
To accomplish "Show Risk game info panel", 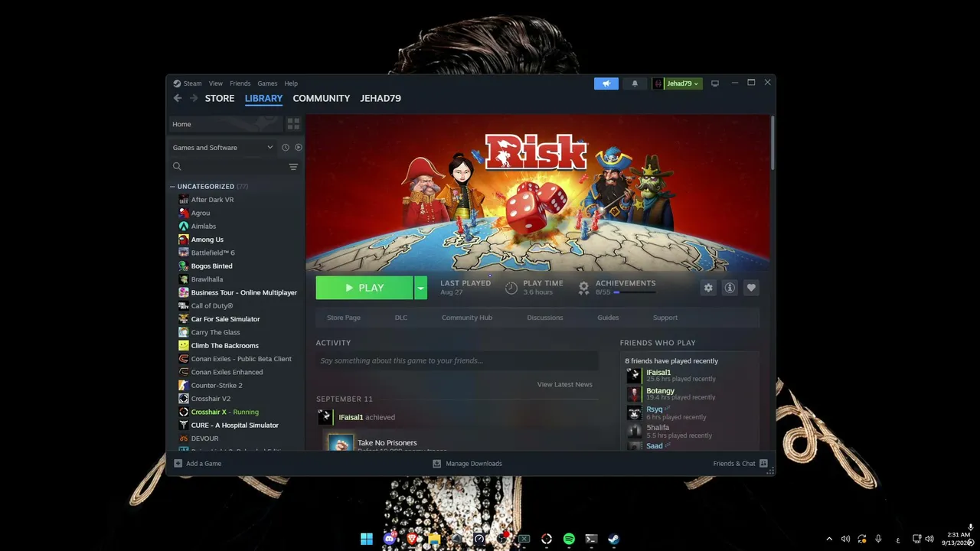I will click(730, 288).
